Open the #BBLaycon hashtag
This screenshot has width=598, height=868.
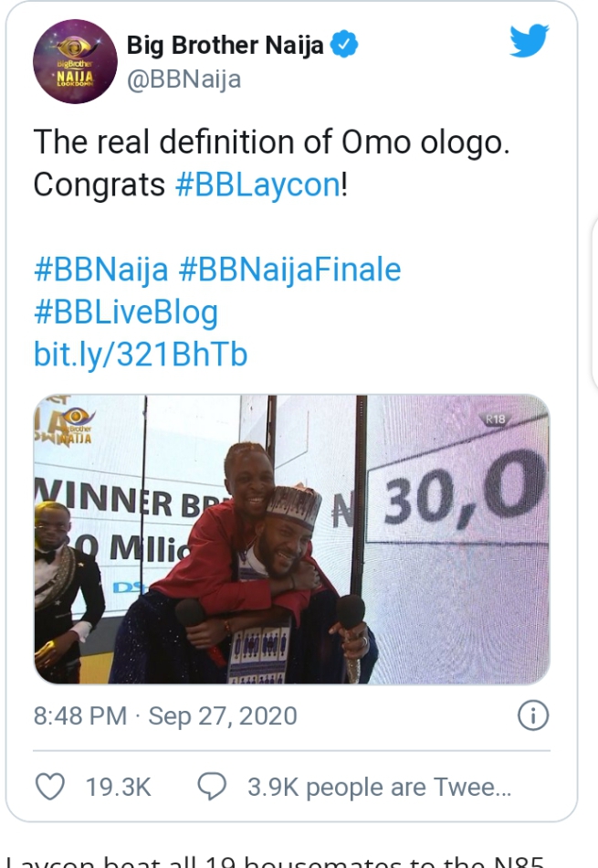257,185
